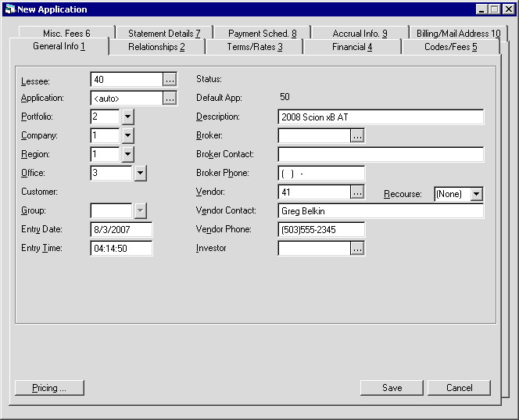Image resolution: width=519 pixels, height=420 pixels.
Task: Click the Broker Phone field
Action: (x=321, y=173)
